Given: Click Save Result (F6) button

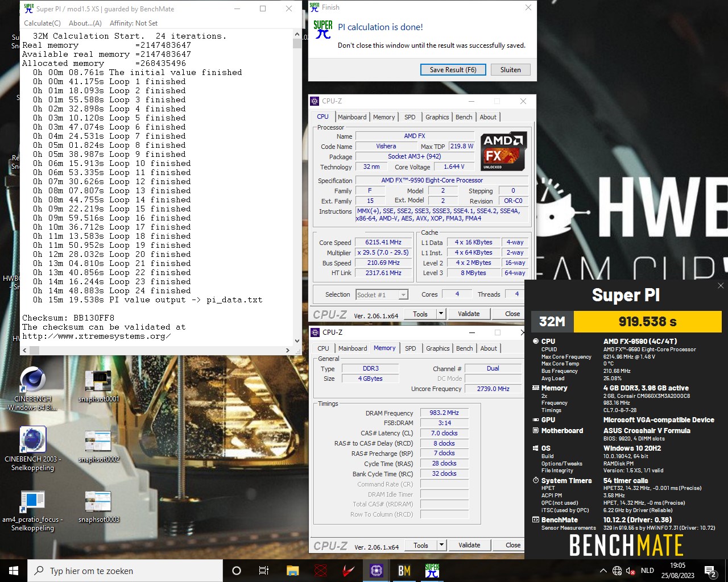Looking at the screenshot, I should pyautogui.click(x=453, y=69).
